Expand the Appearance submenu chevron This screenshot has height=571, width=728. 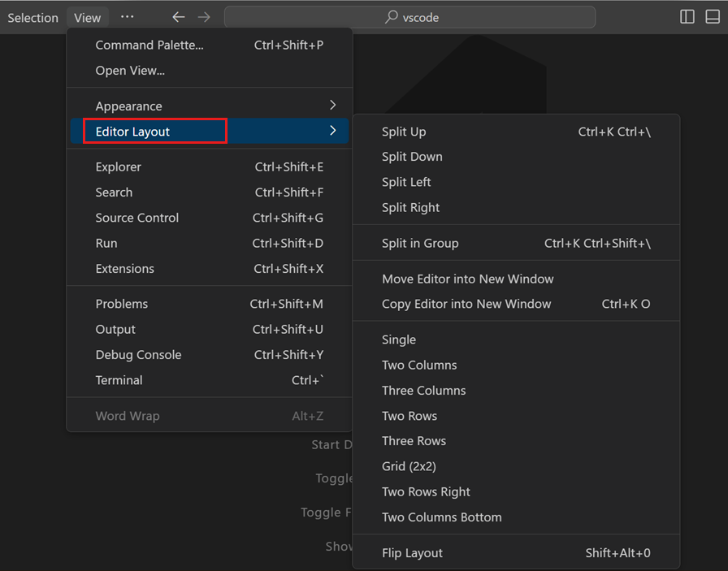click(331, 105)
